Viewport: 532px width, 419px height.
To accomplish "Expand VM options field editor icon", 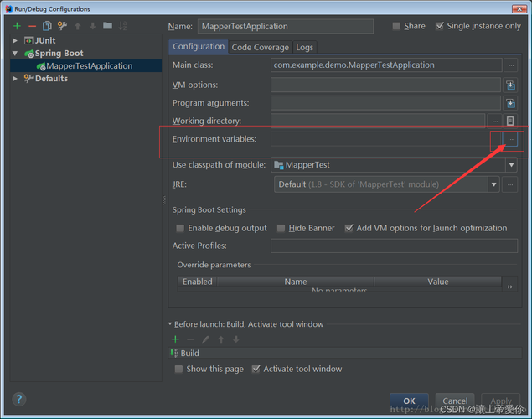I will click(510, 85).
